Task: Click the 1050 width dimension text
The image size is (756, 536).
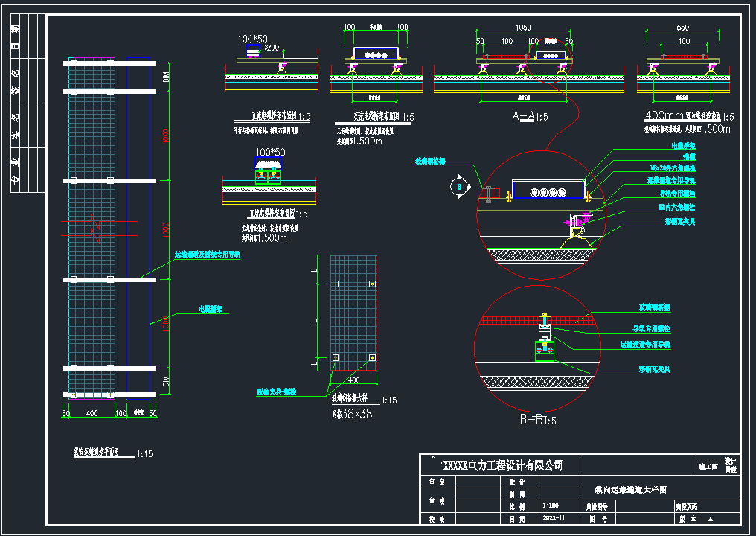Action: pos(525,27)
